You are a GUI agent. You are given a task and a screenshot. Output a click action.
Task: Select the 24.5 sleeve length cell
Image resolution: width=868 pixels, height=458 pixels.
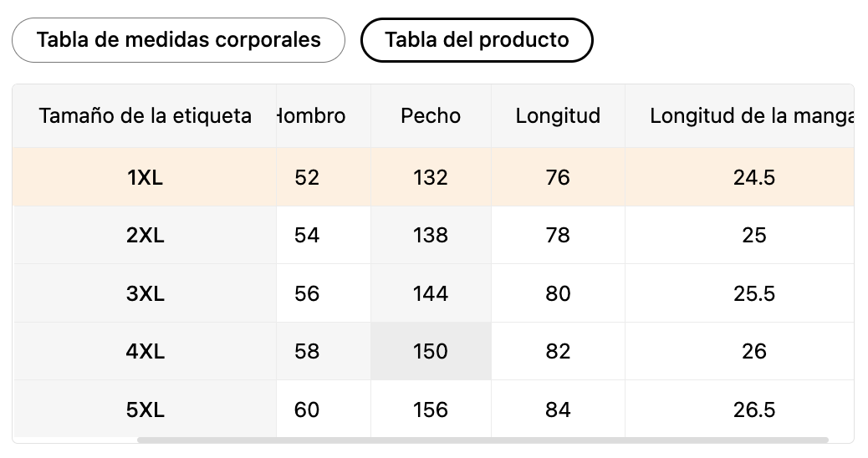coord(753,177)
